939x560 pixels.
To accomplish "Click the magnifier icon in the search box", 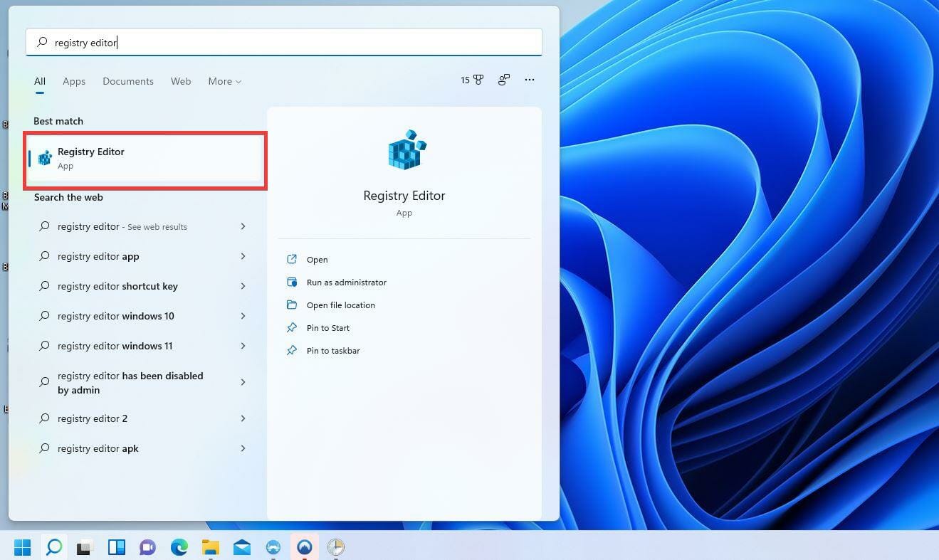I will click(x=42, y=43).
